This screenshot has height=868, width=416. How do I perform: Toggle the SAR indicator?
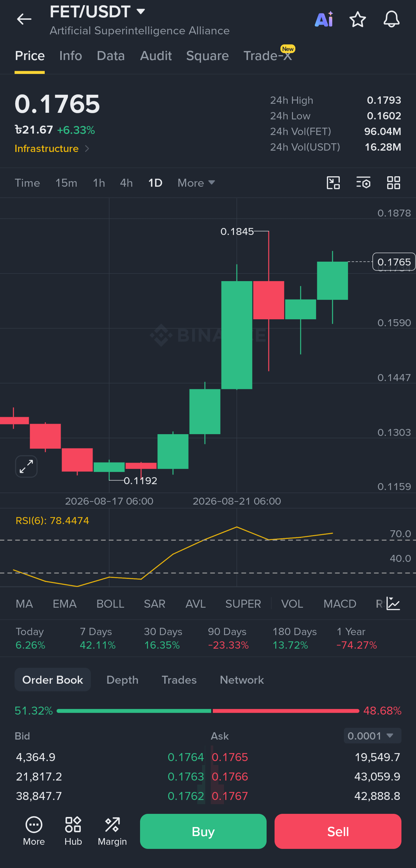pos(155,604)
